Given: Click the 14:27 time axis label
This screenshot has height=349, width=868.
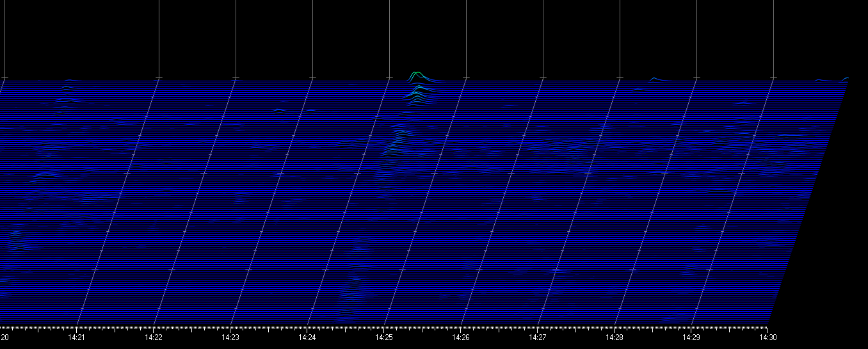Looking at the screenshot, I should pos(538,337).
